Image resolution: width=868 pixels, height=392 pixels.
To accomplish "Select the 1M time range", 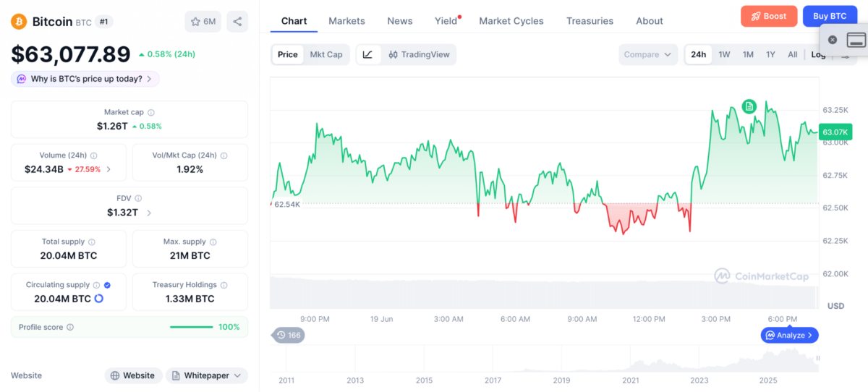I will click(748, 54).
